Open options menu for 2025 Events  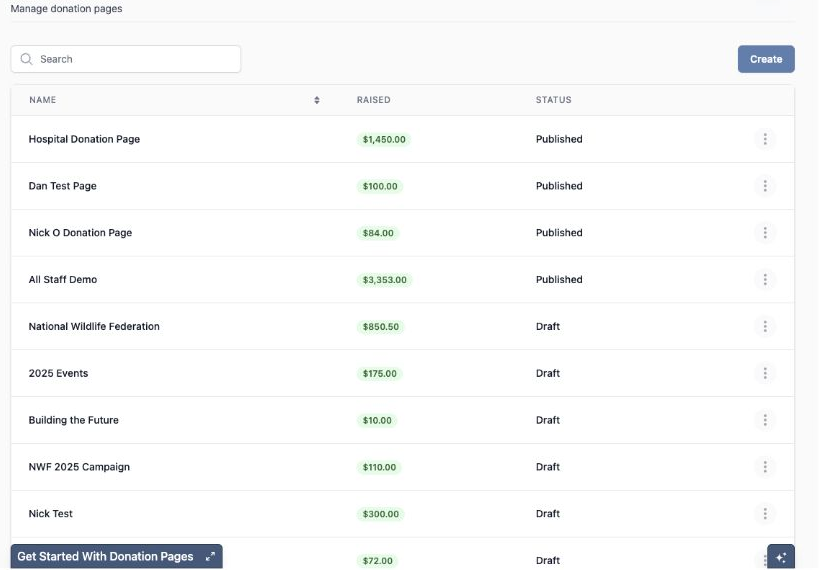tap(765, 373)
